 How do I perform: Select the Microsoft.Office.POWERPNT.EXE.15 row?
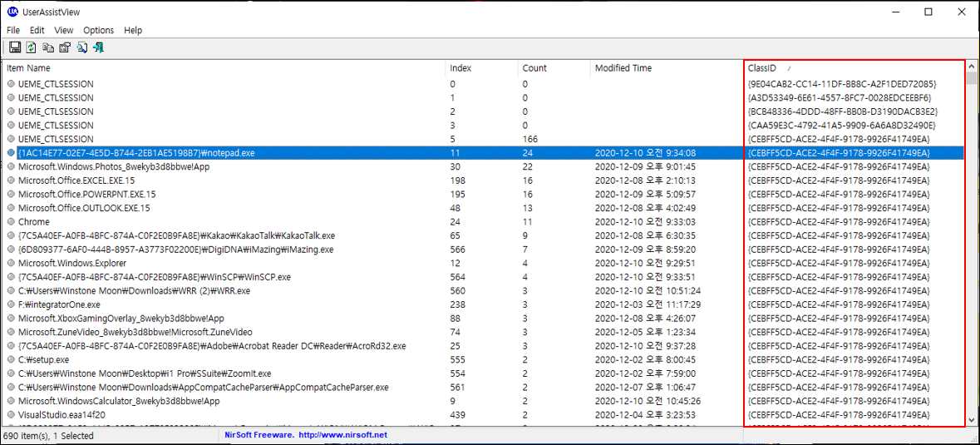coord(485,194)
